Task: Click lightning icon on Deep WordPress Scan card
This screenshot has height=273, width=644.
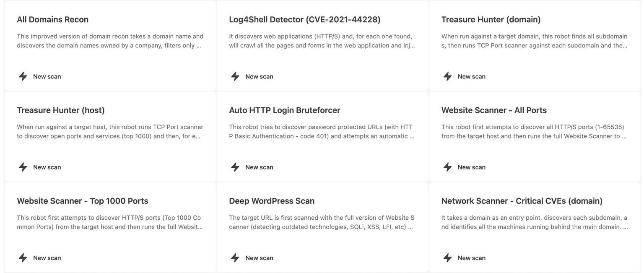Action: (235, 257)
